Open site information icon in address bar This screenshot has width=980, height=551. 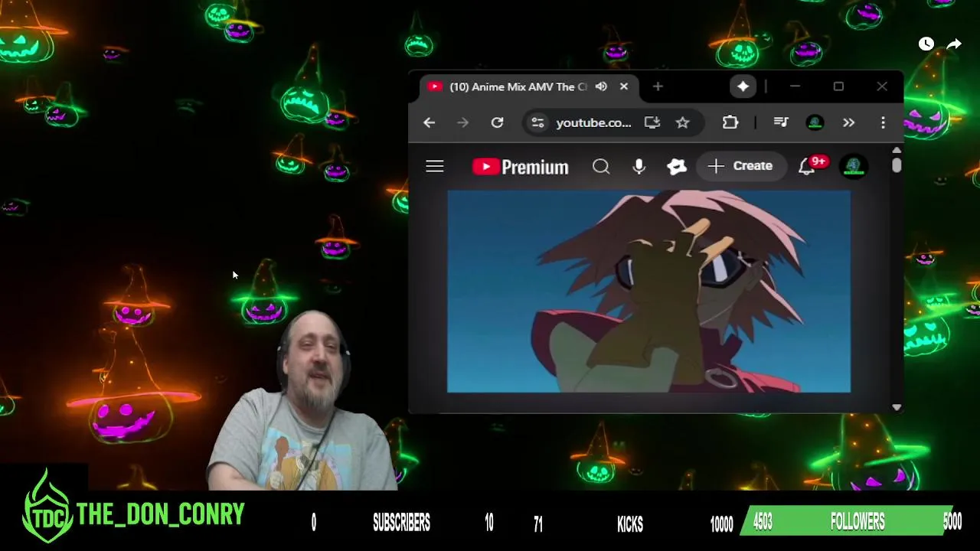pyautogui.click(x=538, y=122)
